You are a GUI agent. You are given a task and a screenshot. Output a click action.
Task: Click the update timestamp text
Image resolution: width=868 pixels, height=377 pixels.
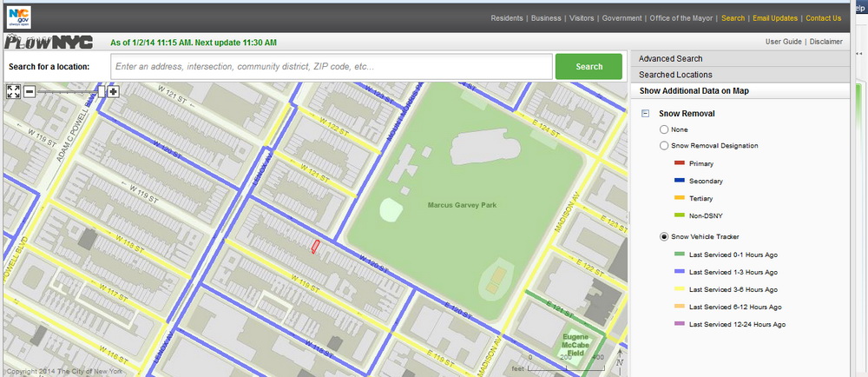194,43
